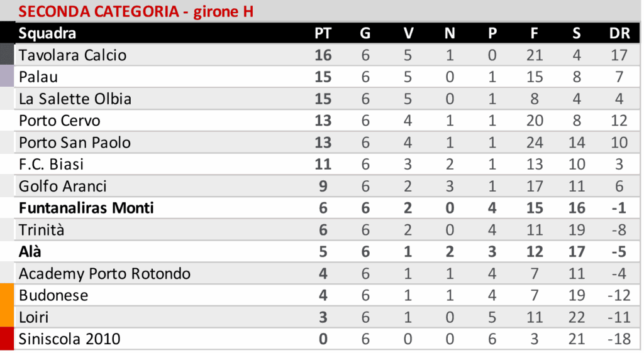
Task: Click the Squadra column header
Action: 47,34
